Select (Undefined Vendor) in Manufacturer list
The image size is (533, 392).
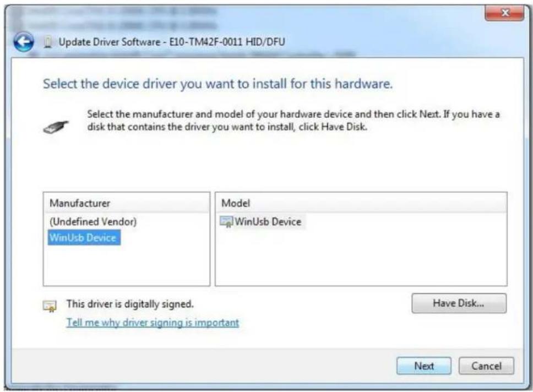point(93,222)
